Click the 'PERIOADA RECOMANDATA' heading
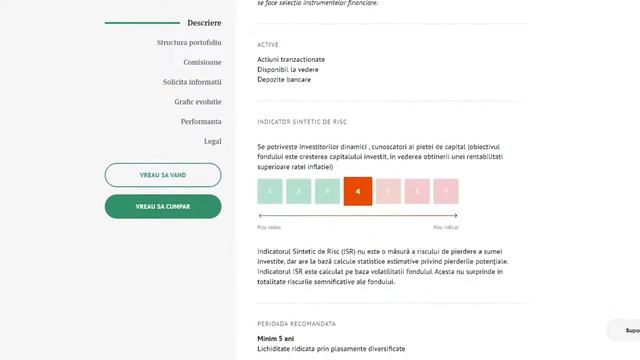Image resolution: width=640 pixels, height=360 pixels. pyautogui.click(x=296, y=324)
